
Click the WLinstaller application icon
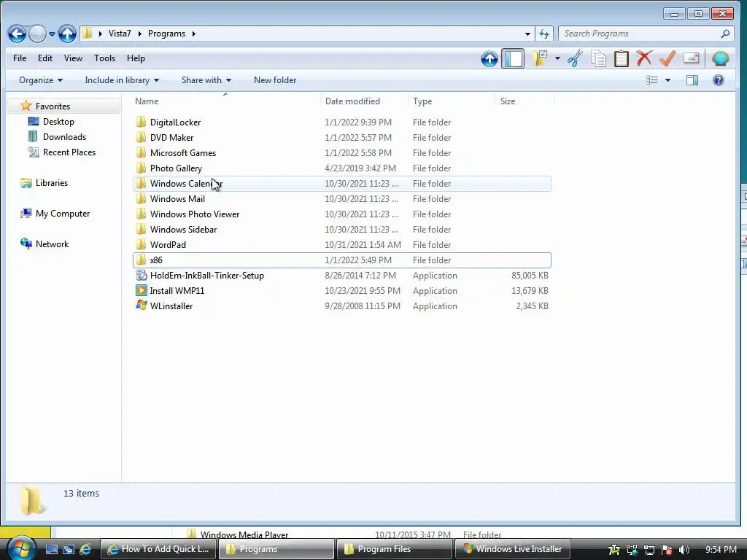coord(141,306)
